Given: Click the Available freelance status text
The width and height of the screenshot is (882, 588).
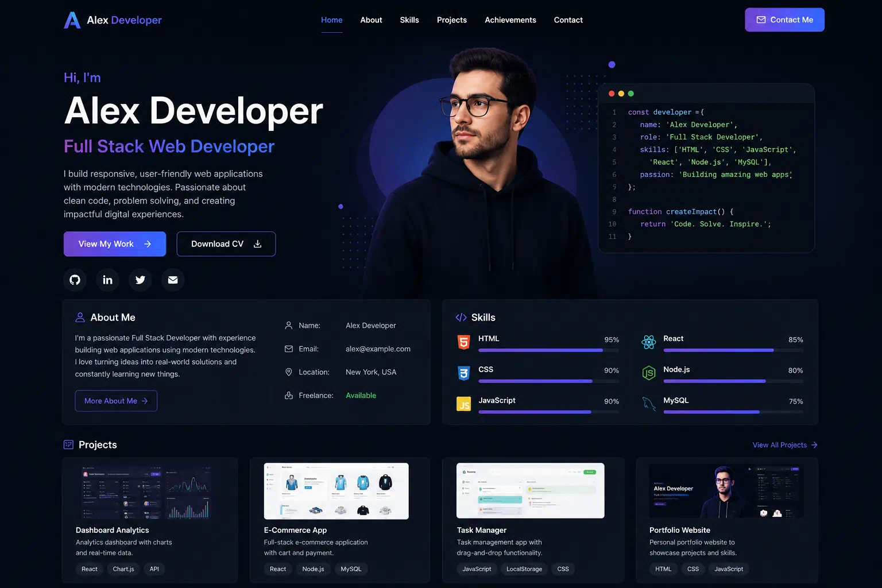Looking at the screenshot, I should (x=361, y=395).
